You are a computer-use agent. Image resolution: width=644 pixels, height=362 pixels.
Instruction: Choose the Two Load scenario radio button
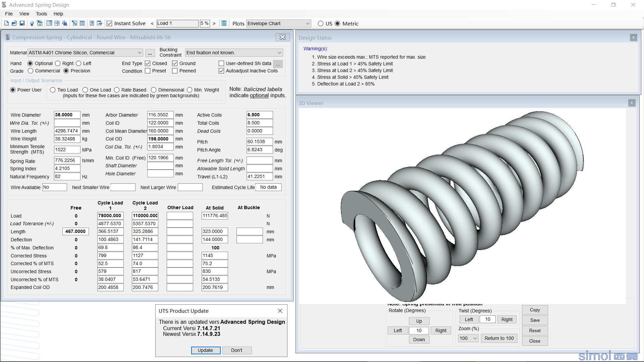pos(53,90)
